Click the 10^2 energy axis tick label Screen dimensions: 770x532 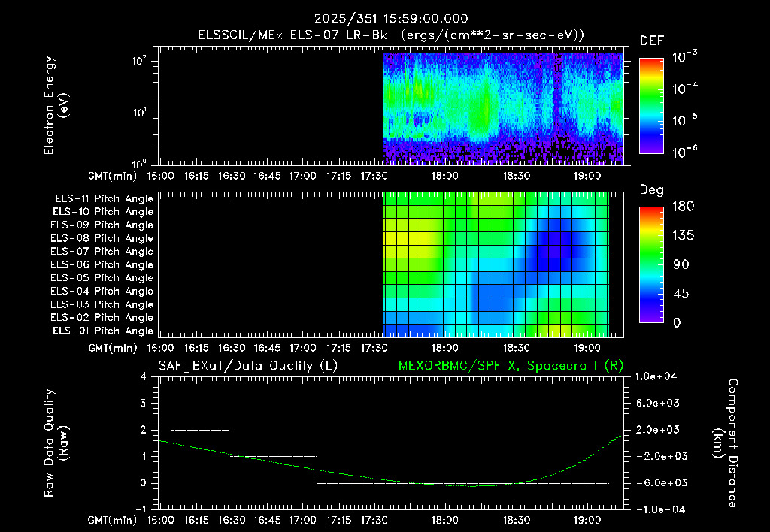click(x=139, y=61)
